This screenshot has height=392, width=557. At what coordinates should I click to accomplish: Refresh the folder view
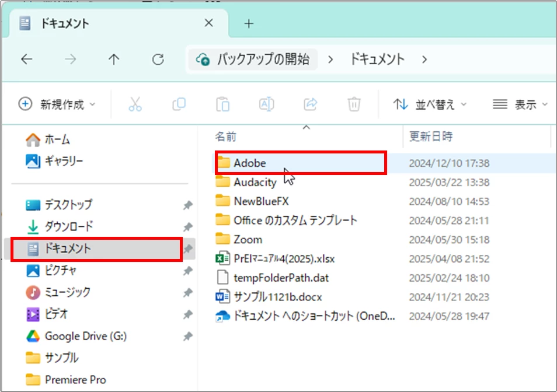158,60
